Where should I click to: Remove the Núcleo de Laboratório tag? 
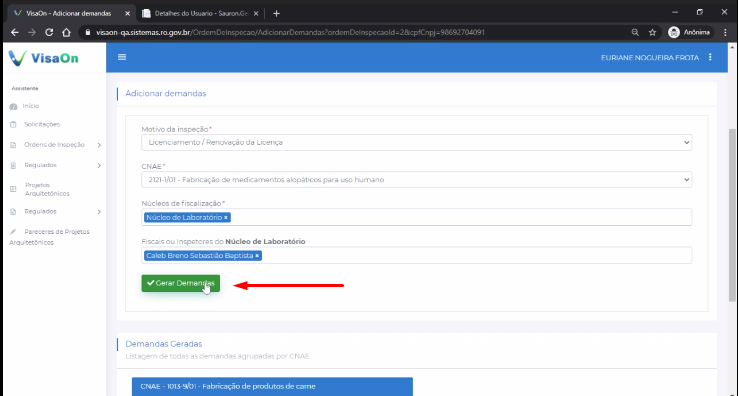pyautogui.click(x=226, y=218)
